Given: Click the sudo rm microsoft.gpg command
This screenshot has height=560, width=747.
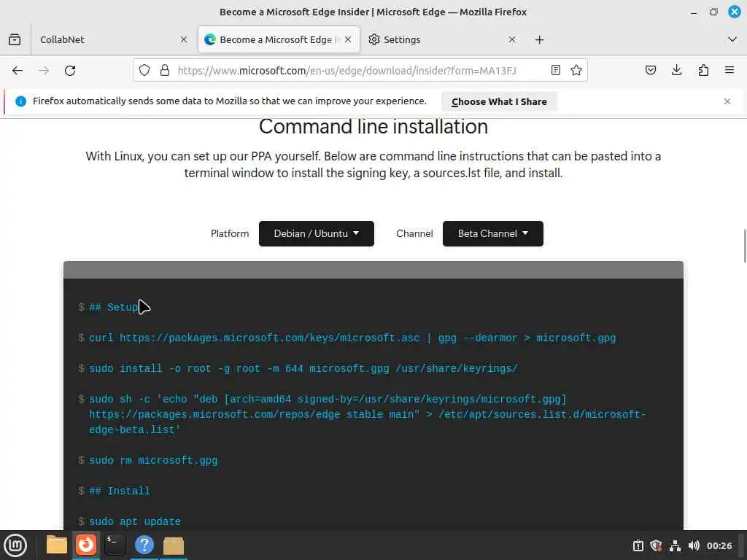Looking at the screenshot, I should (153, 461).
